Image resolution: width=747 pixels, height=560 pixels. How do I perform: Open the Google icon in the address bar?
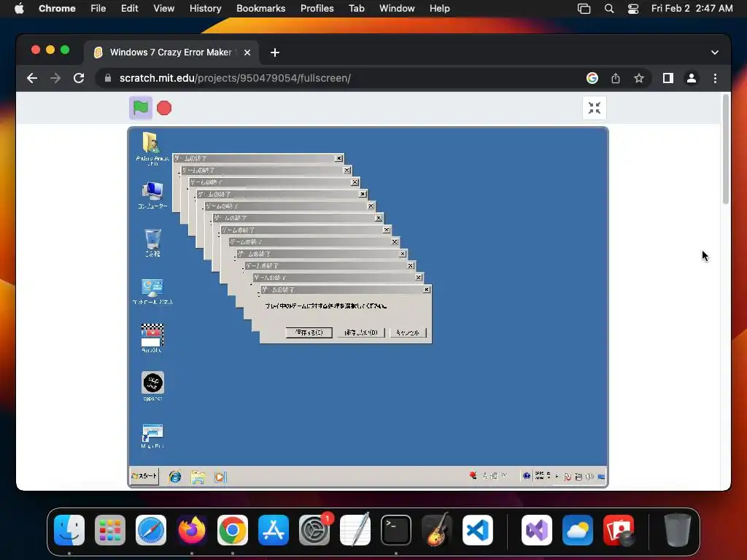coord(592,78)
